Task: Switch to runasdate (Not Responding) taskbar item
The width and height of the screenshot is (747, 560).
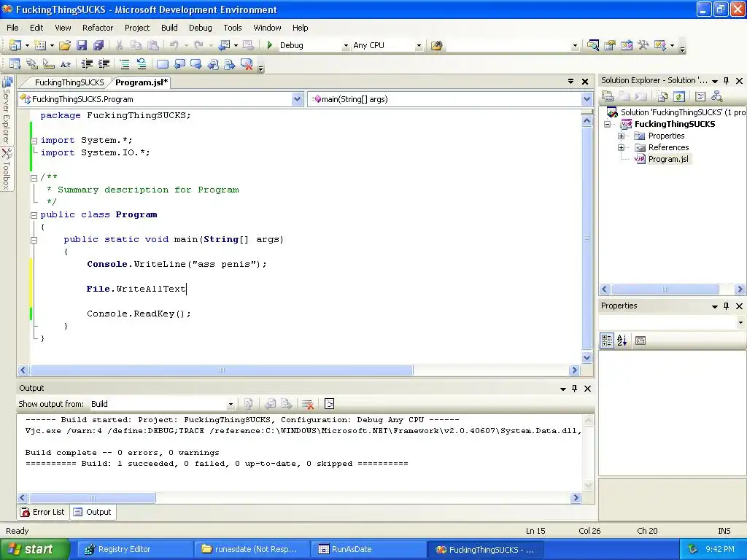Action: pos(252,550)
